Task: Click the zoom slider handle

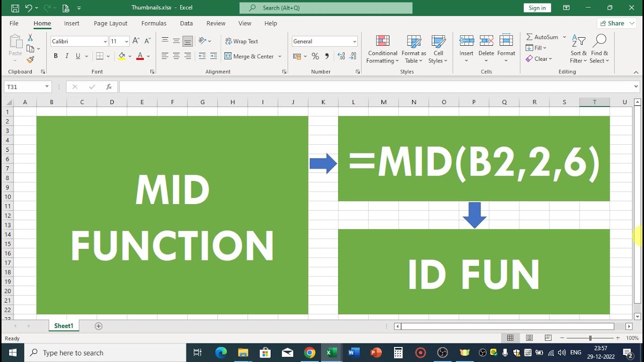Action: click(x=590, y=338)
